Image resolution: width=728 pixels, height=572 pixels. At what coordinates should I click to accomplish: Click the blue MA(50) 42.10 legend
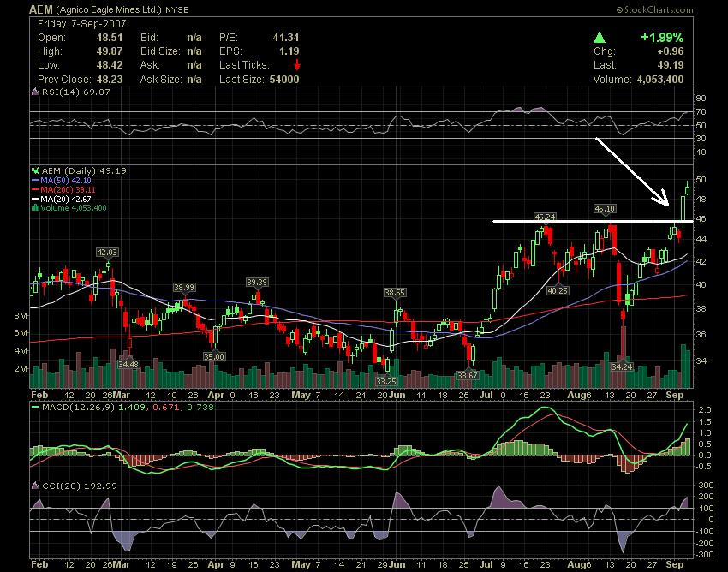point(62,180)
